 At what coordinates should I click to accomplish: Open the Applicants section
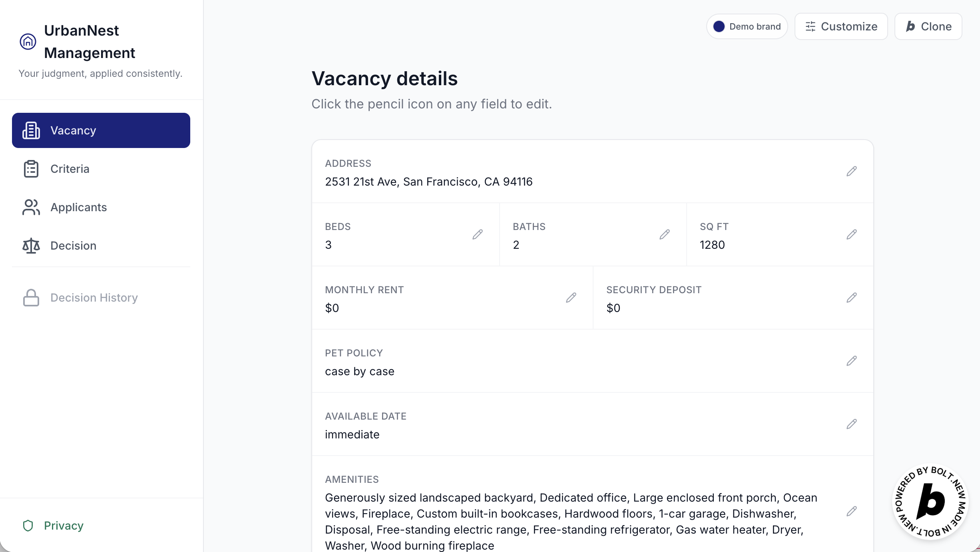101,207
